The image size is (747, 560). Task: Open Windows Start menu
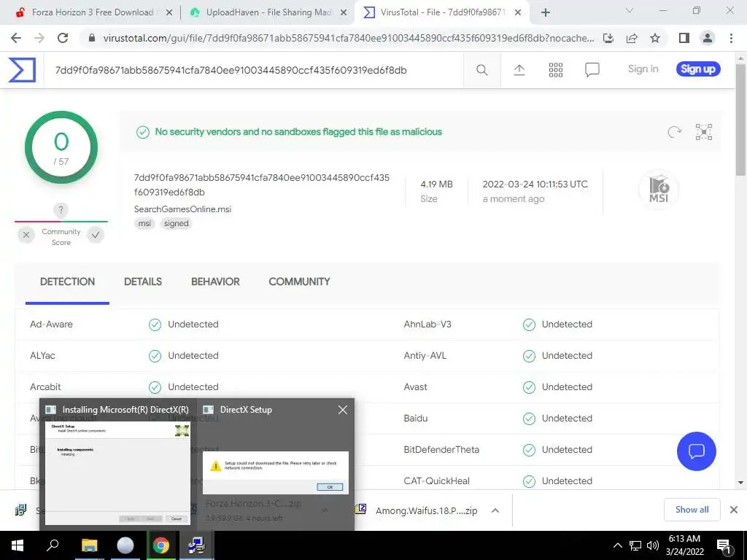pos(18,545)
